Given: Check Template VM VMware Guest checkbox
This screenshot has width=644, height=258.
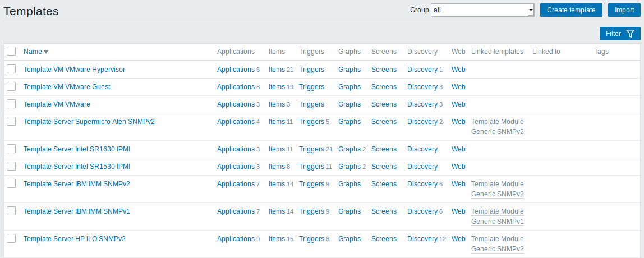Looking at the screenshot, I should click(11, 86).
